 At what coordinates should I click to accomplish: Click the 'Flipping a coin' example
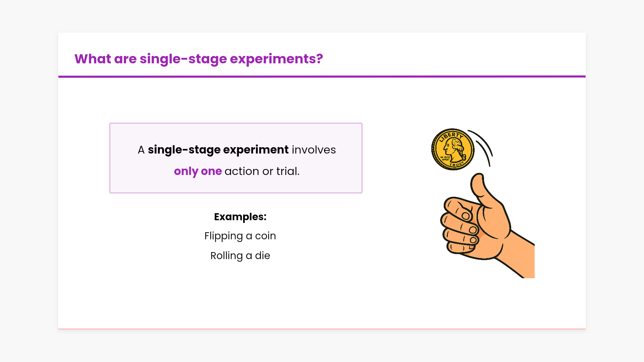click(x=240, y=236)
